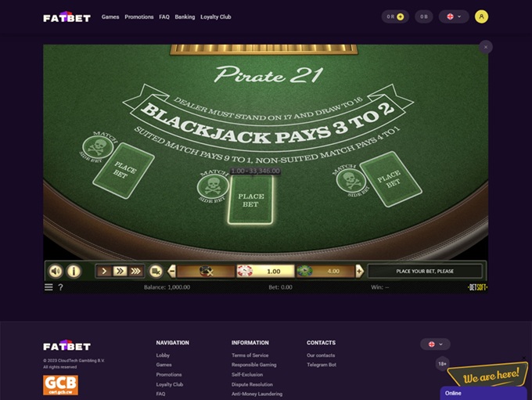Click the clear bets icon
This screenshot has height=400, width=532.
(x=156, y=271)
